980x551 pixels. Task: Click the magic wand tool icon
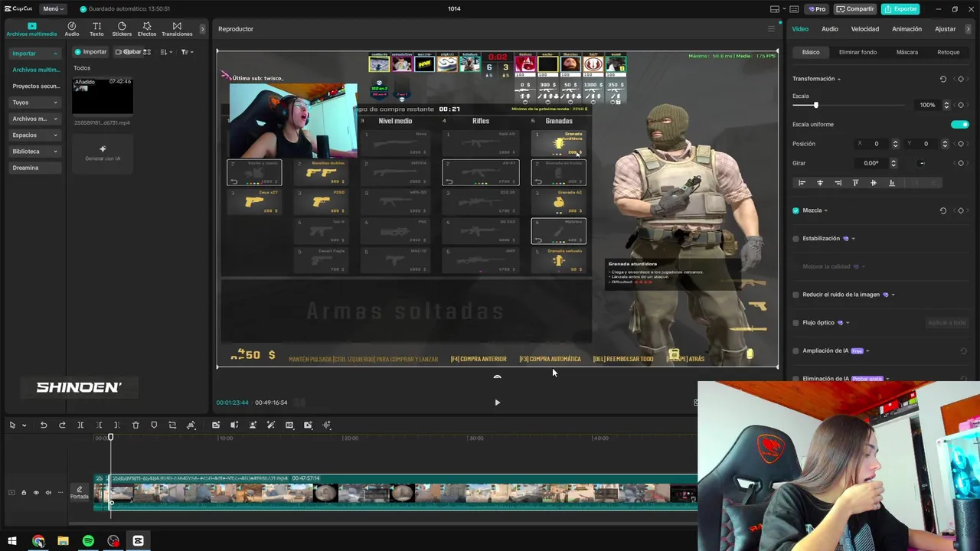tap(271, 425)
